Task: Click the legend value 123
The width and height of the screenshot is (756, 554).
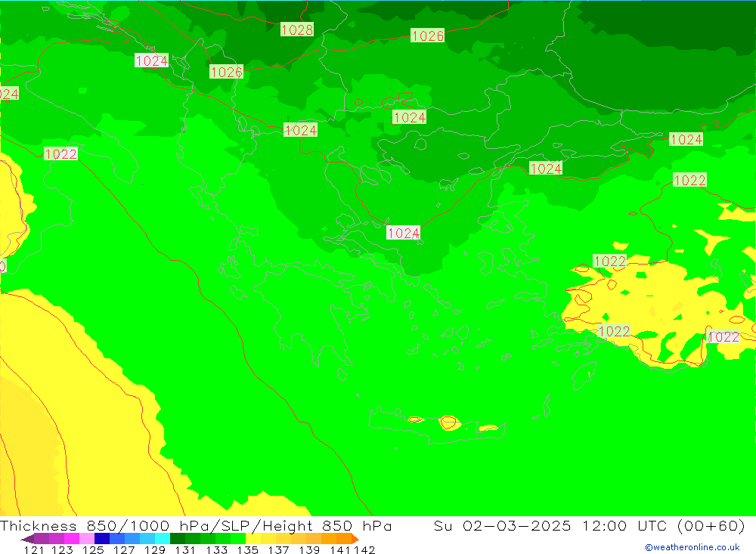Action: coord(62,549)
